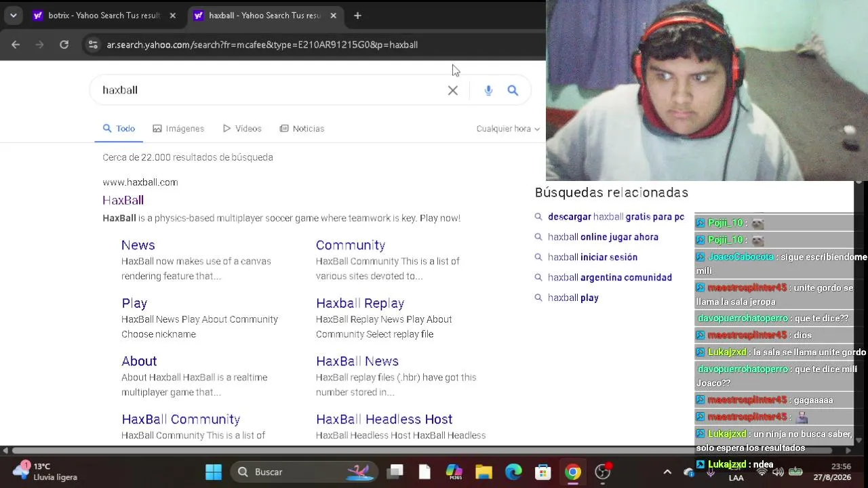Switch to Noticias results
868x488 pixels.
pos(302,129)
